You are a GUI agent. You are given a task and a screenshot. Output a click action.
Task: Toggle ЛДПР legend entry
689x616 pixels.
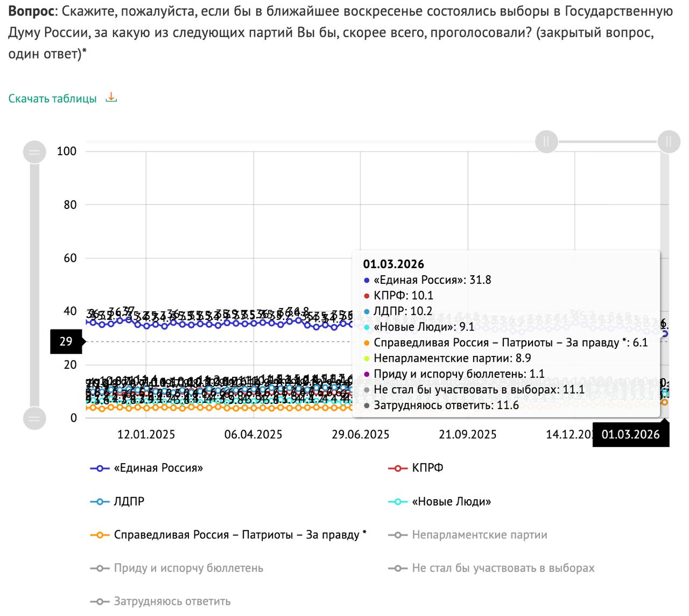coord(129,501)
